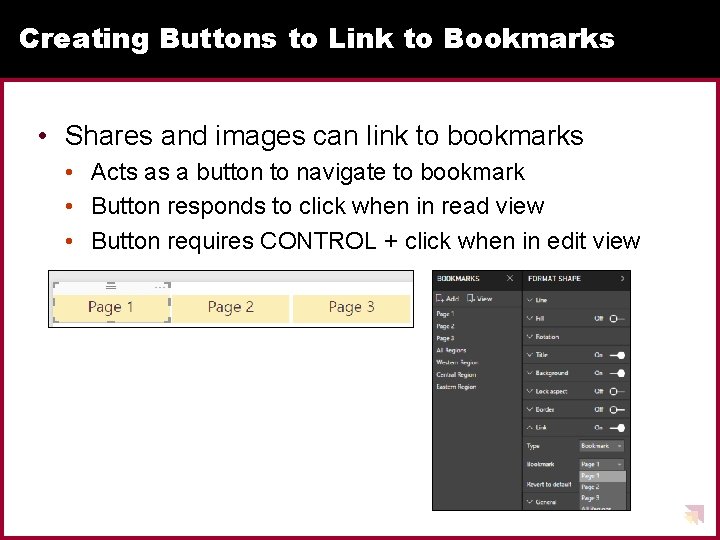Image resolution: width=720 pixels, height=540 pixels.
Task: Choose 'Page 2' in the open dropdown list
Action: pyautogui.click(x=602, y=487)
